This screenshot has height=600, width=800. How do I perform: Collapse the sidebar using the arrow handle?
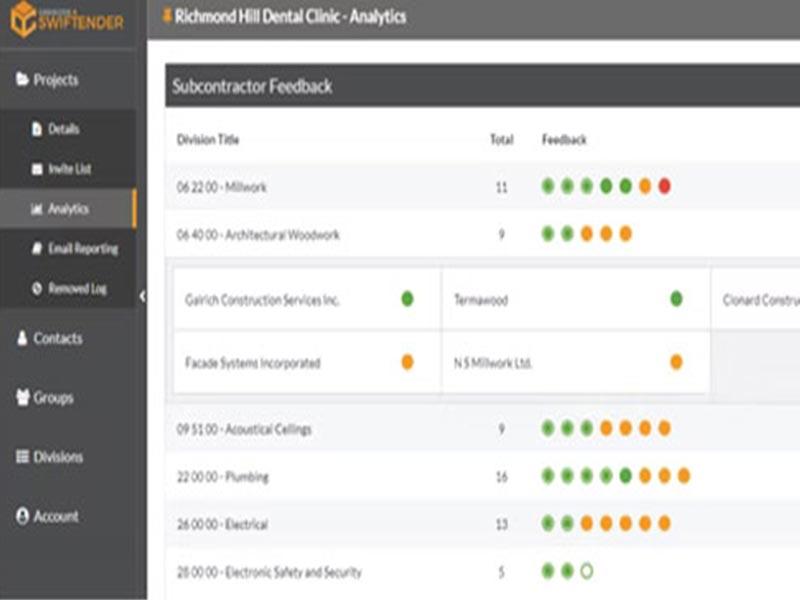point(142,296)
